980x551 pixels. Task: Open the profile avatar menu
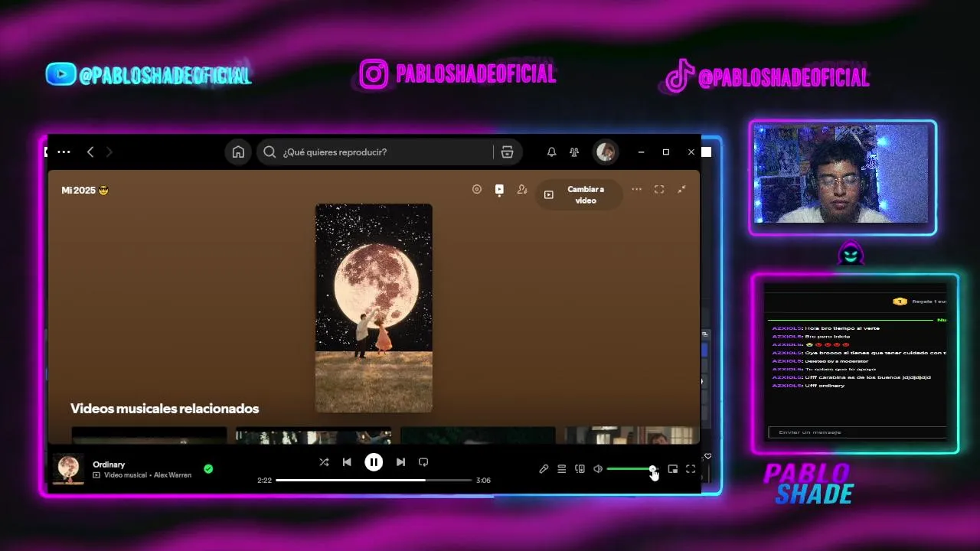(x=606, y=152)
